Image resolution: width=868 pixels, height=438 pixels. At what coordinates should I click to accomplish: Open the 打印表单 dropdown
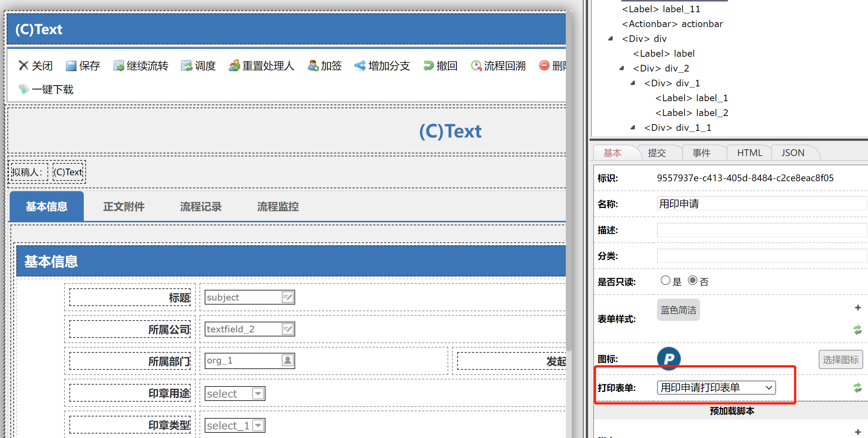716,388
